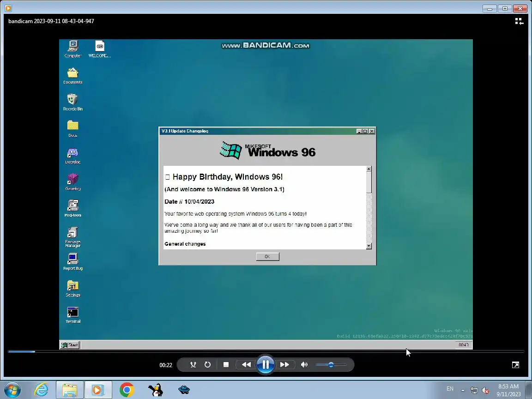Open Google Chrome from the taskbar

(127, 390)
